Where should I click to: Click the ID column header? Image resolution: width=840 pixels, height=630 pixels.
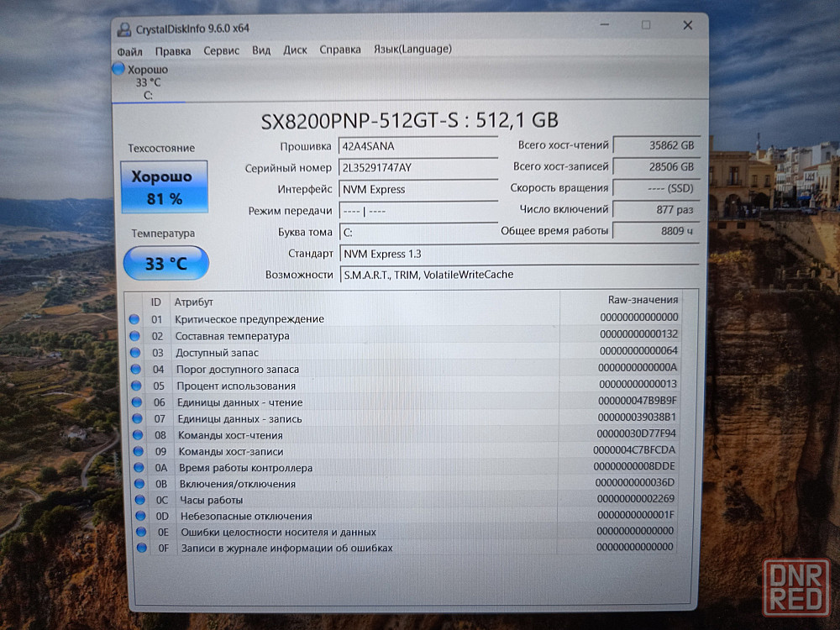[155, 302]
